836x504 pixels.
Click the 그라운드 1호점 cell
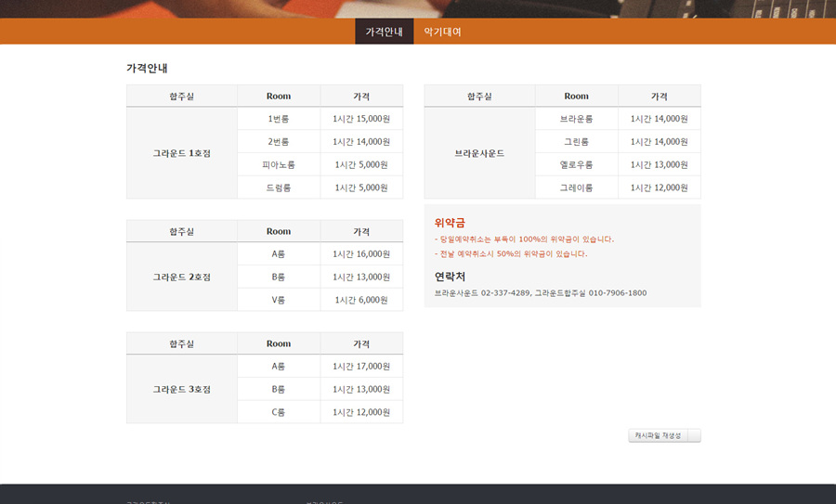coord(182,153)
